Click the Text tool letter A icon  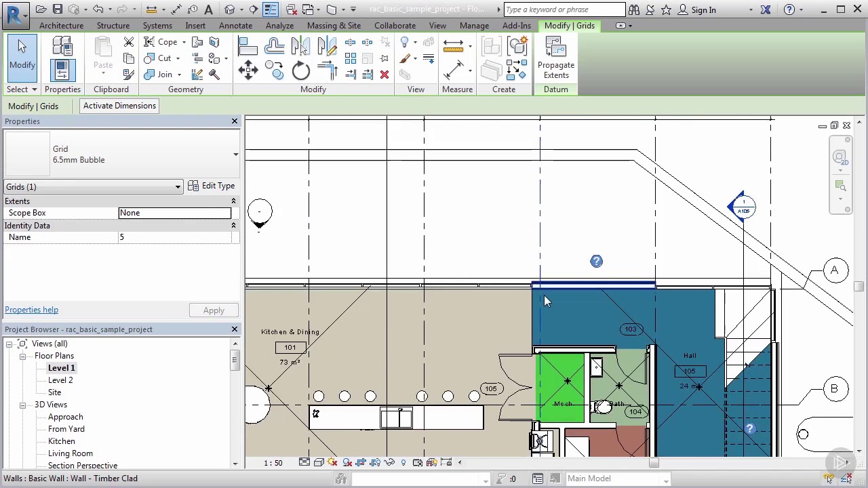tap(208, 9)
